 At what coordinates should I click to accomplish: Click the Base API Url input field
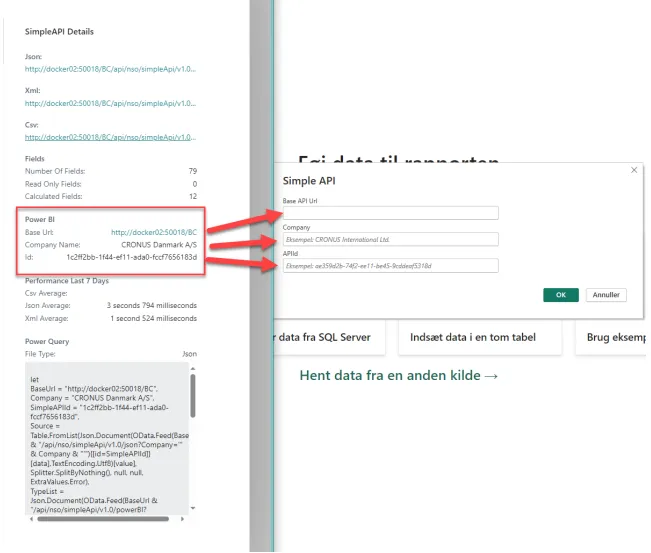point(390,213)
